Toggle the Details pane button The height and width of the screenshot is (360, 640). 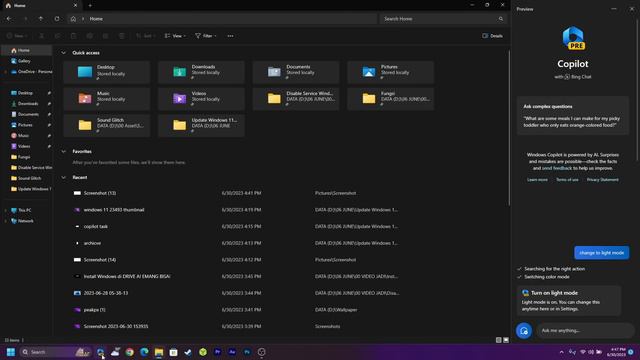[x=493, y=36]
